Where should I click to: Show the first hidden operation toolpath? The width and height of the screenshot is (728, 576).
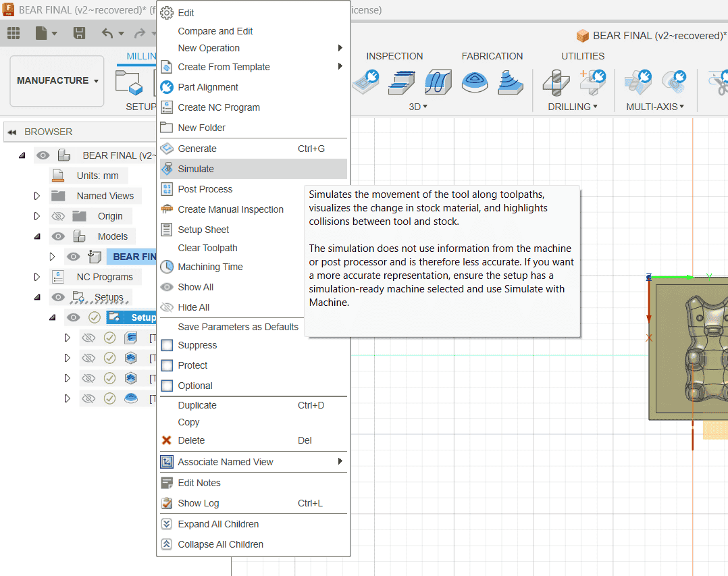pos(88,338)
